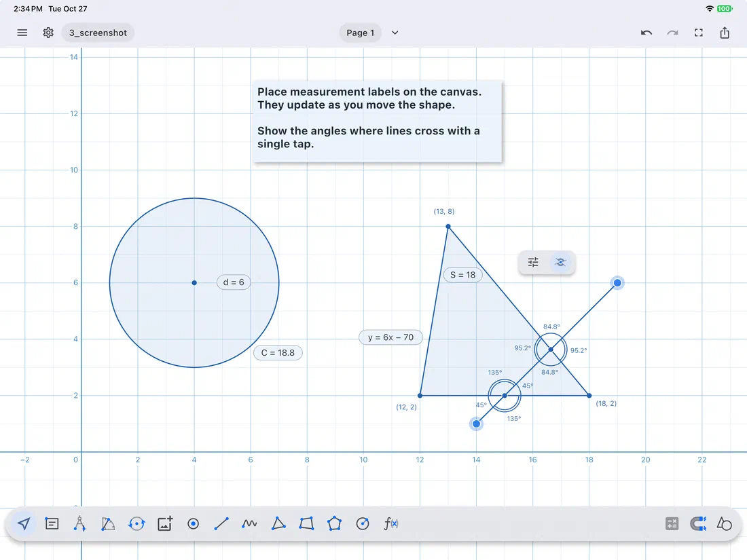The image size is (747, 560).
Task: Click the right-side 95.2° angle label
Action: pos(579,350)
